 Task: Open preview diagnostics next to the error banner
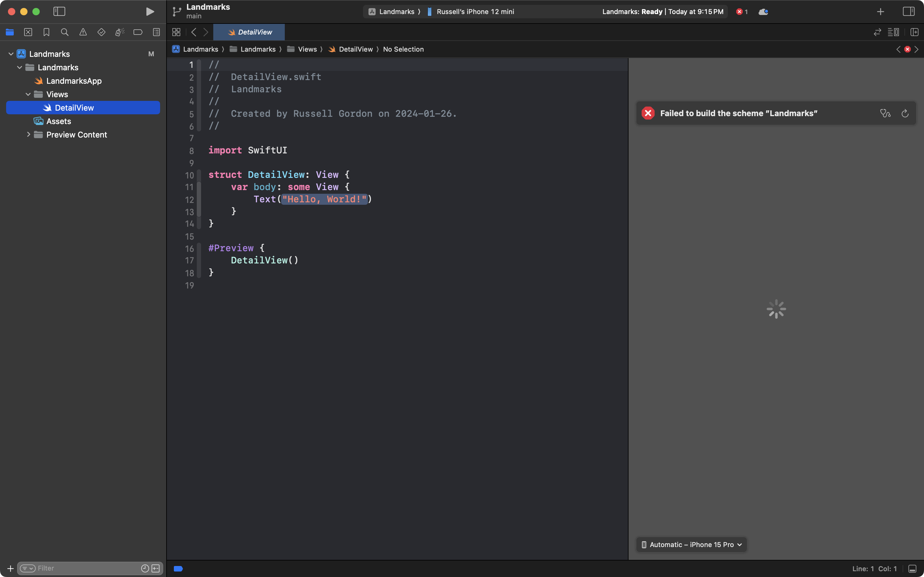pyautogui.click(x=885, y=113)
